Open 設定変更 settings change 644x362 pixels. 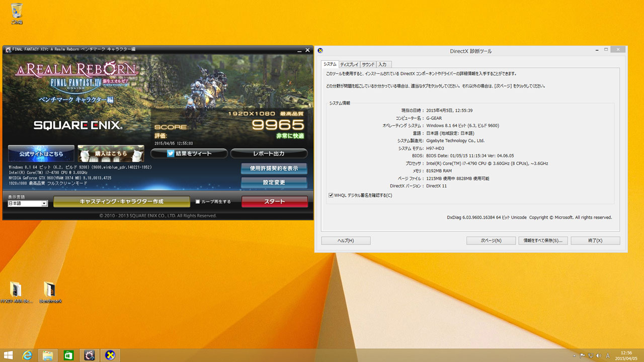[x=274, y=183]
